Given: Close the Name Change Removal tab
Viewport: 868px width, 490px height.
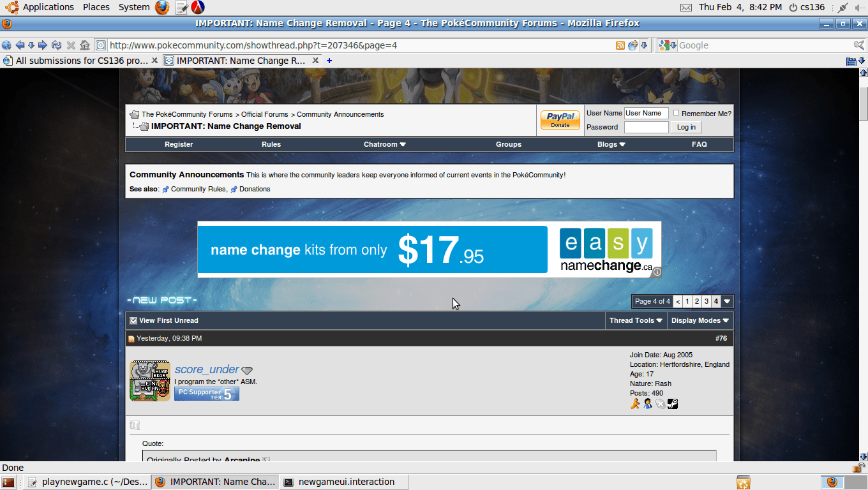Looking at the screenshot, I should click(315, 61).
